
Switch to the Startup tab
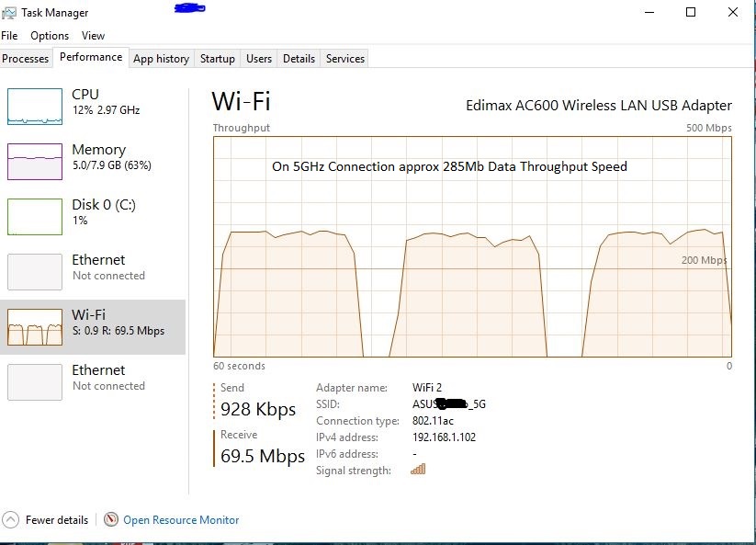(x=217, y=58)
